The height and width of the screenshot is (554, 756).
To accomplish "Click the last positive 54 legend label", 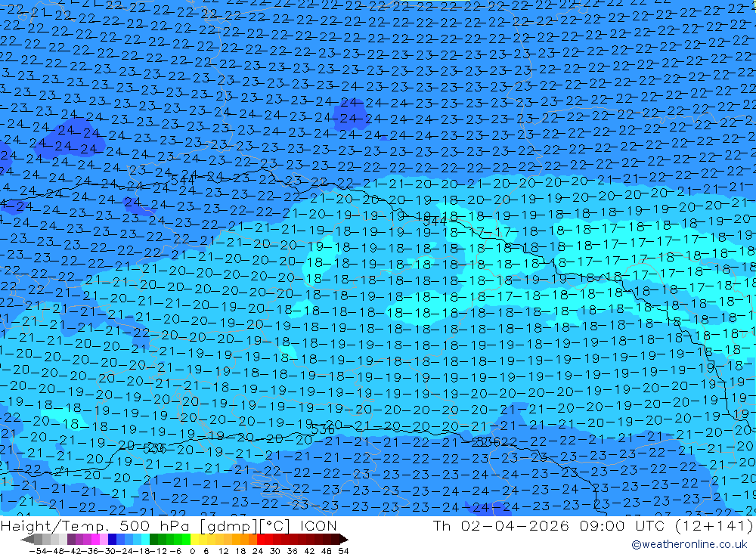I will pos(343,551).
